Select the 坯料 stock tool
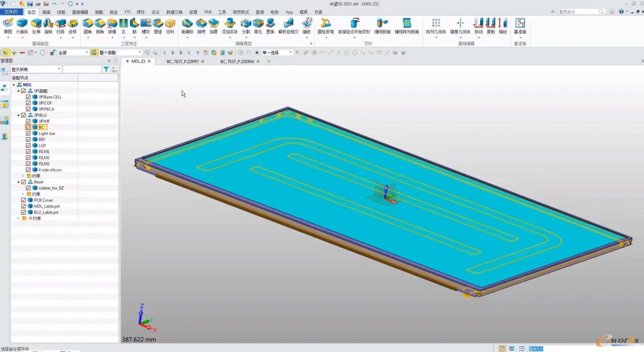 [170, 26]
